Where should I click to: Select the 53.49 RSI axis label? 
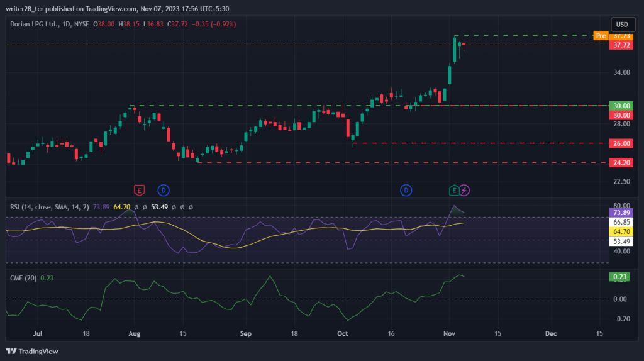tap(621, 242)
